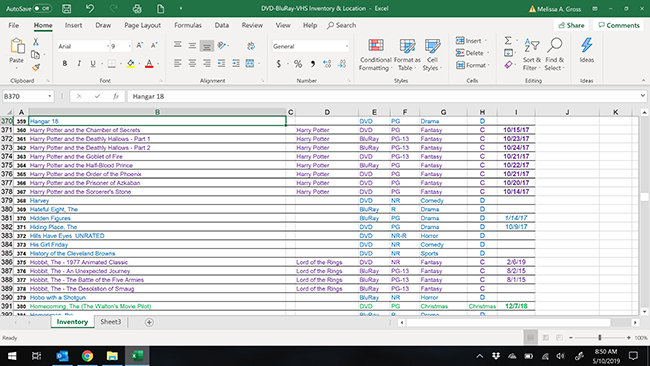Image resolution: width=650 pixels, height=366 pixels.
Task: Open the Comments pane
Action: (x=619, y=25)
